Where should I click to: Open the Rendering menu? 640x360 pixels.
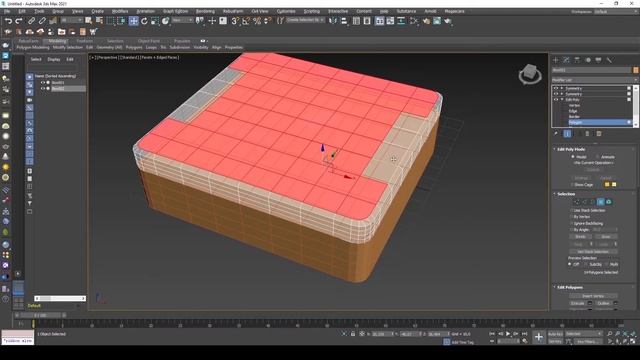tap(205, 11)
